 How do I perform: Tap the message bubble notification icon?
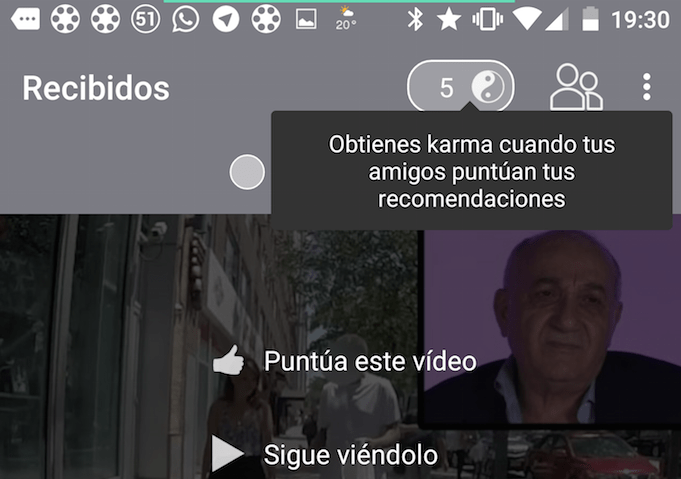pyautogui.click(x=26, y=20)
